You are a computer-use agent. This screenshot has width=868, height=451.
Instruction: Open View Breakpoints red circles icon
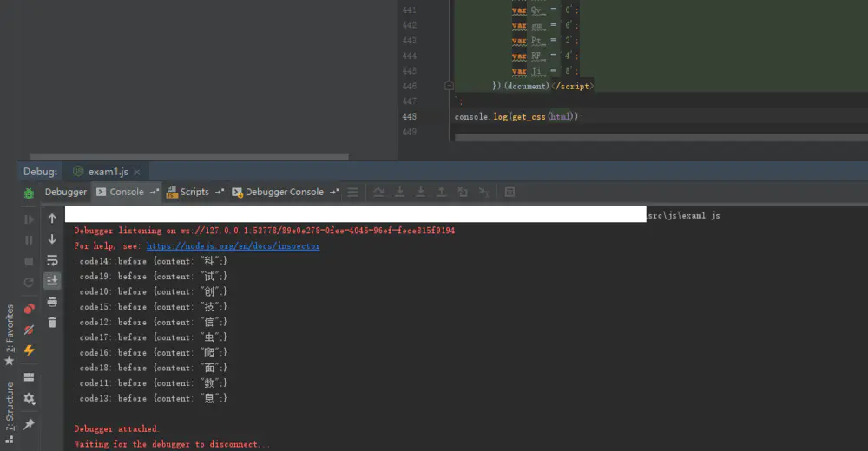point(29,308)
